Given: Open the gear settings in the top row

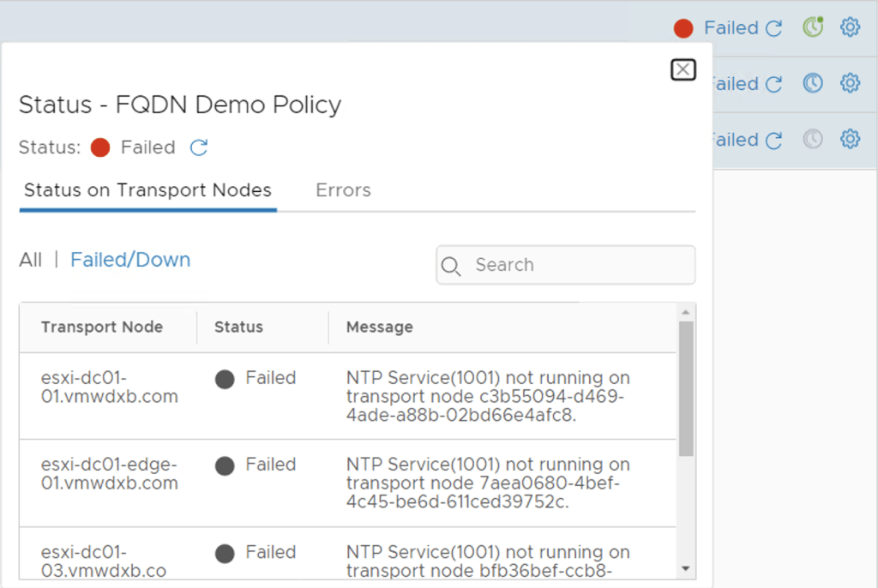Looking at the screenshot, I should point(850,27).
